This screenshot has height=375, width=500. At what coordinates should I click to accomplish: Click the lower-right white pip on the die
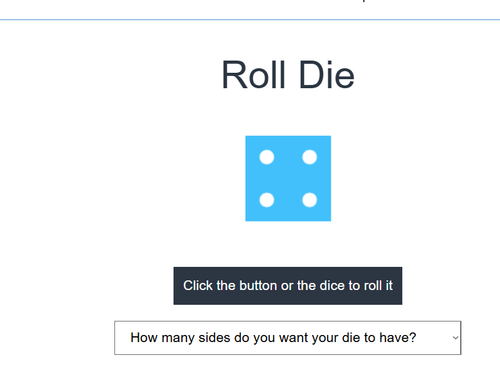coord(310,200)
